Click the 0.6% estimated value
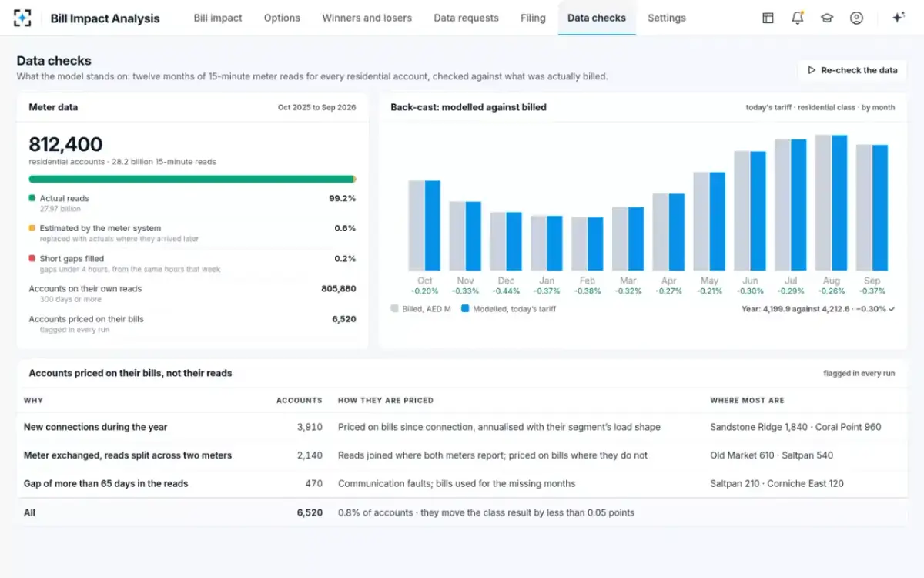This screenshot has width=924, height=578. [x=345, y=228]
